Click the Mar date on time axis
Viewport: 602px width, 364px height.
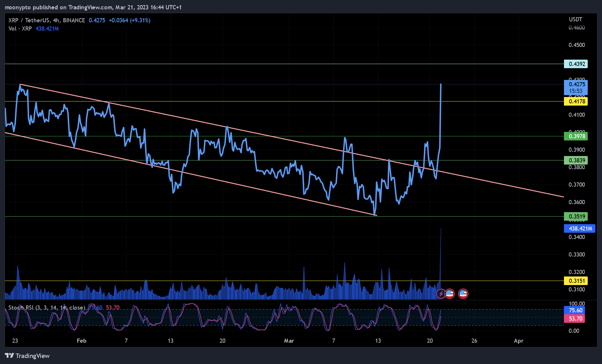[289, 341]
